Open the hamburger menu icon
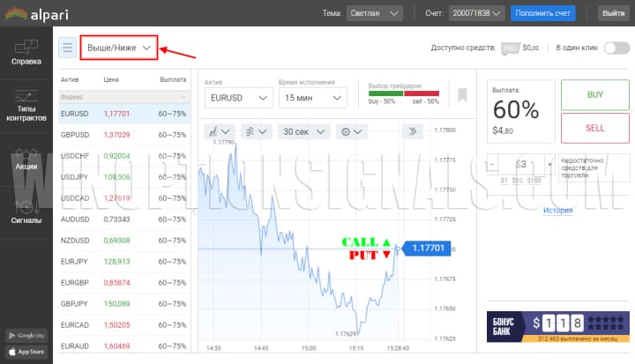This screenshot has height=364, width=635. pyautogui.click(x=68, y=48)
